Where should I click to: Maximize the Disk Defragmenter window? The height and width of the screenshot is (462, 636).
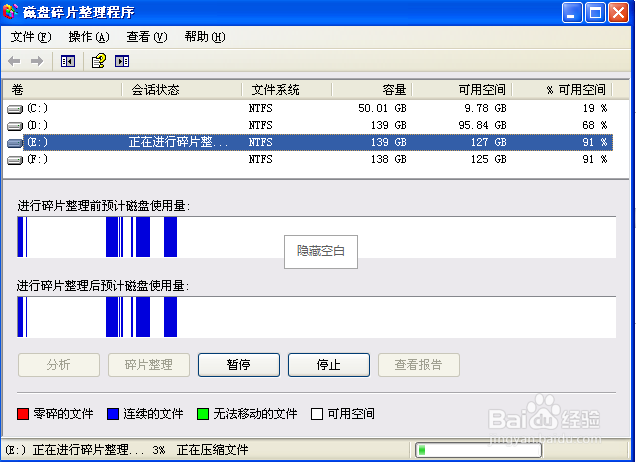[x=595, y=12]
